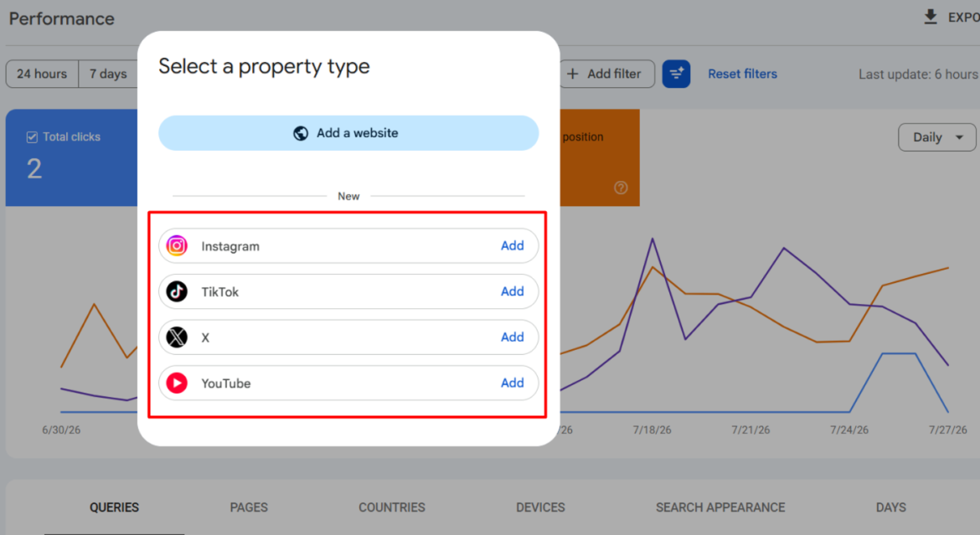Switch to the Queries tab
This screenshot has width=980, height=535.
[115, 507]
